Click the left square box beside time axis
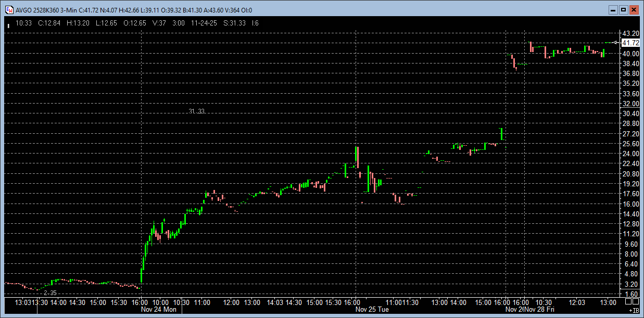This screenshot has height=318, width=644. point(628,301)
